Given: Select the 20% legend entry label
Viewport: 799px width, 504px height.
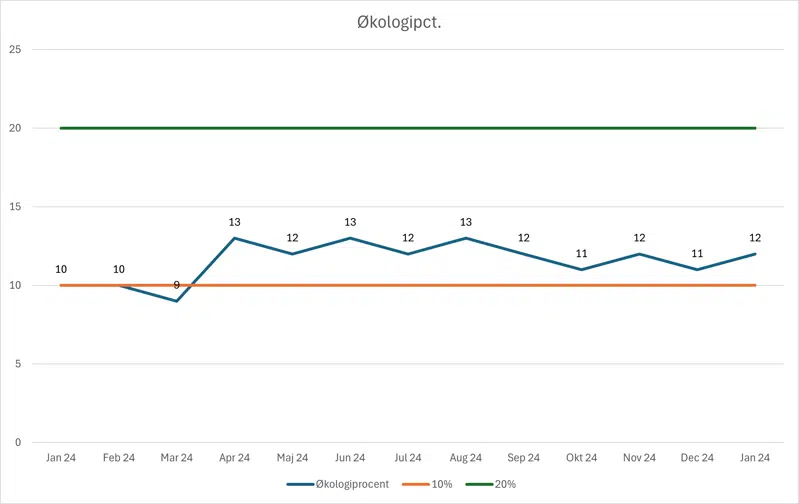Looking at the screenshot, I should point(505,484).
